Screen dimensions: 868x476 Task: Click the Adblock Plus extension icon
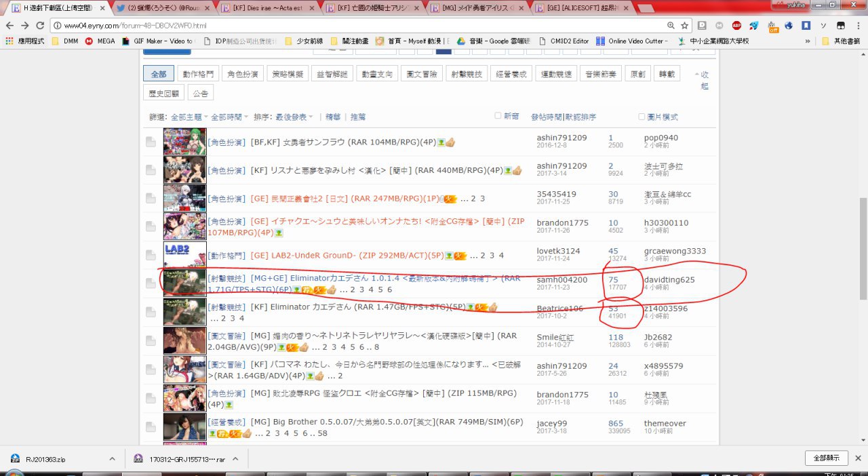point(736,26)
